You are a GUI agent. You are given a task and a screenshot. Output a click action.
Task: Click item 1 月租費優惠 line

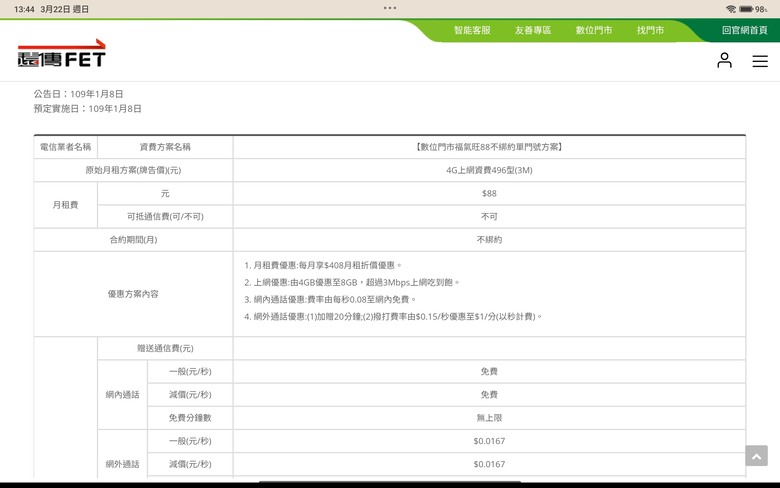click(323, 265)
